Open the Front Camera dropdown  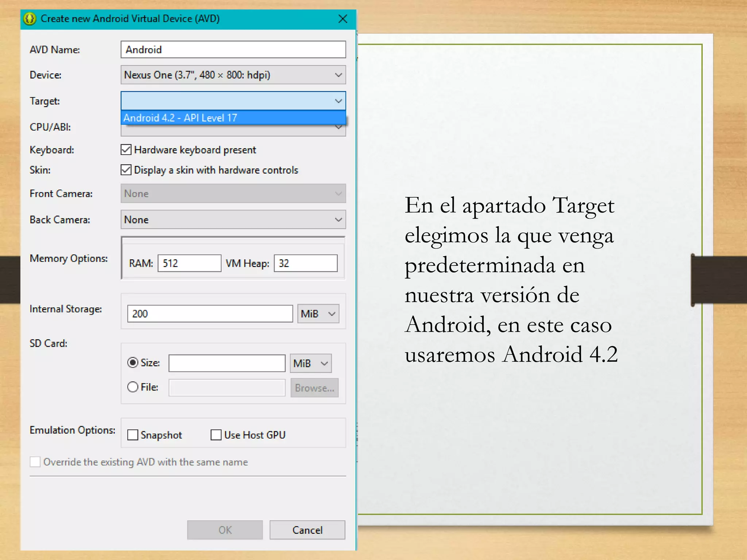(233, 194)
